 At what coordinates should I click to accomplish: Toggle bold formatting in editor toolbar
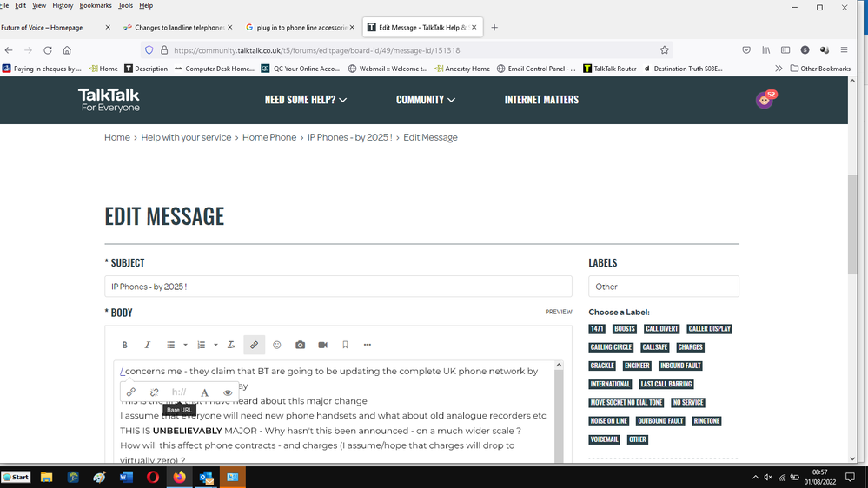coord(124,345)
